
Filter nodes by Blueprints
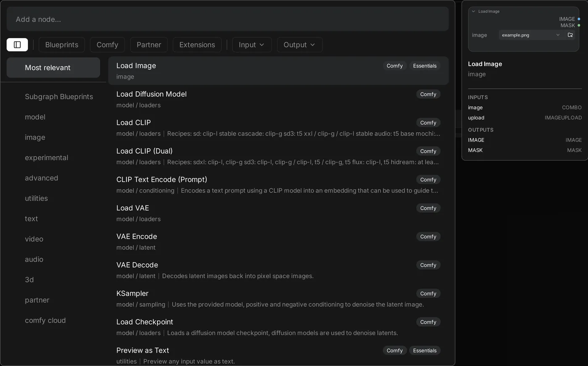tap(62, 45)
